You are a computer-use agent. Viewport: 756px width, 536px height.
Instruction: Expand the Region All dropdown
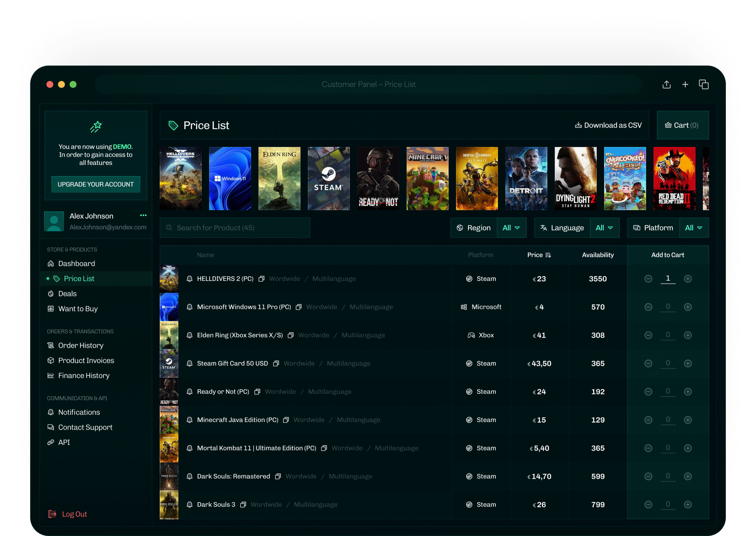511,228
